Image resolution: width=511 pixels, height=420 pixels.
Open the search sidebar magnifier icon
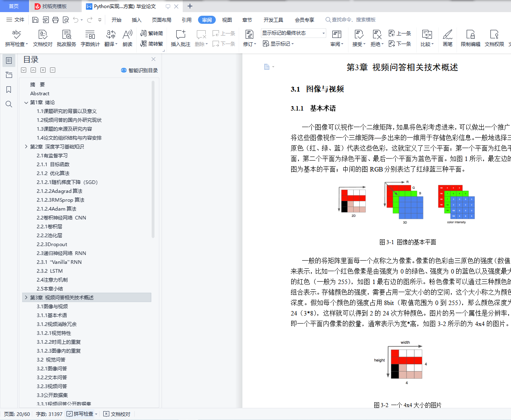point(9,104)
